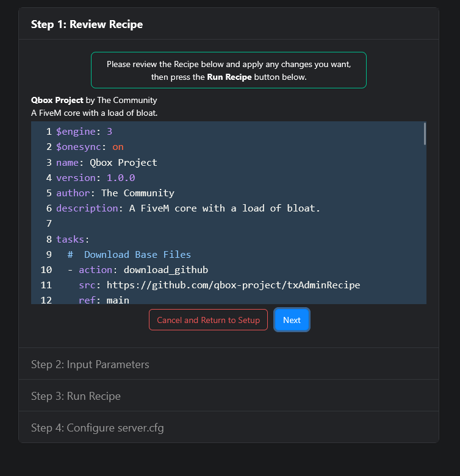Click the author: The Community line
The image size is (460, 476).
pos(115,193)
